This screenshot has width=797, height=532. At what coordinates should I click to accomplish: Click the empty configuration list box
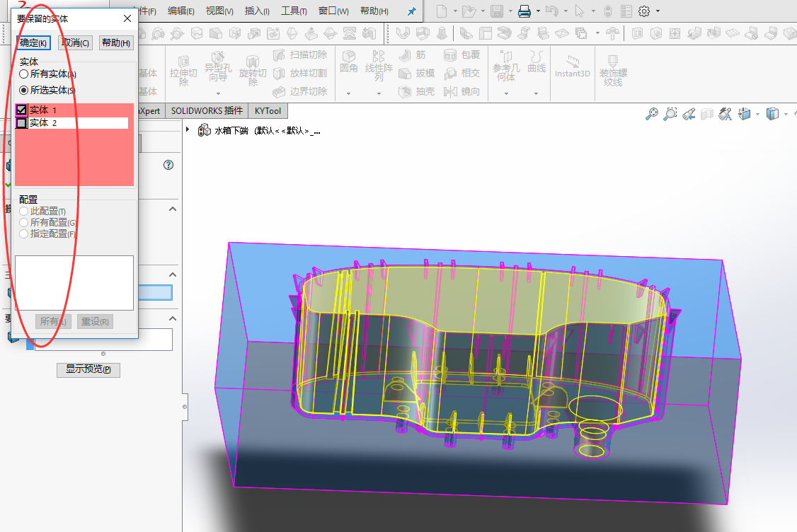pyautogui.click(x=74, y=282)
